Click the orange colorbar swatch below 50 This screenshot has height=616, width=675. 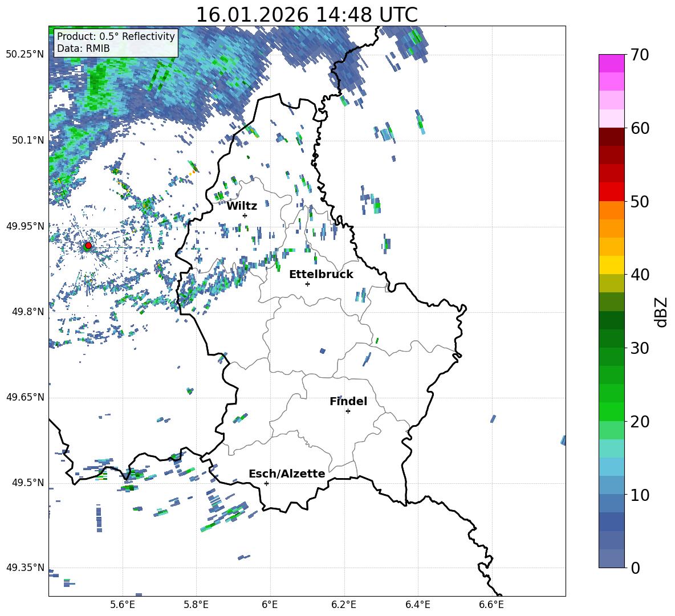tap(611, 210)
